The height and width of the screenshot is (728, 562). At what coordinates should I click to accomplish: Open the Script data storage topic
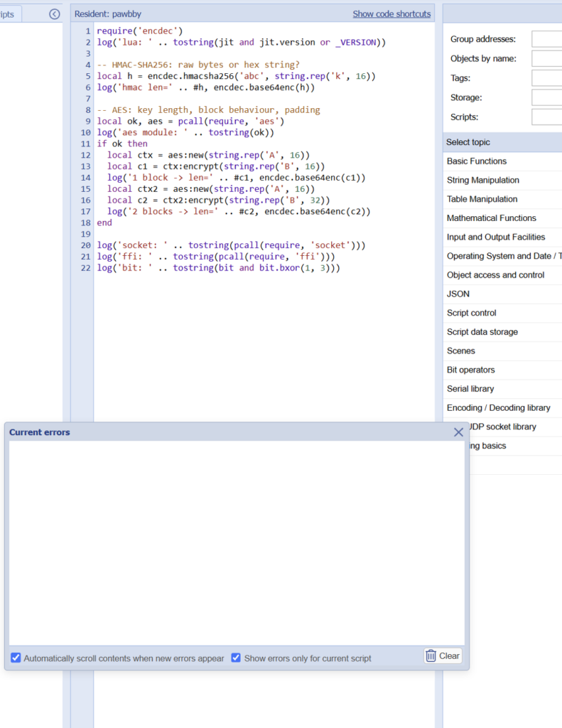tap(502, 333)
